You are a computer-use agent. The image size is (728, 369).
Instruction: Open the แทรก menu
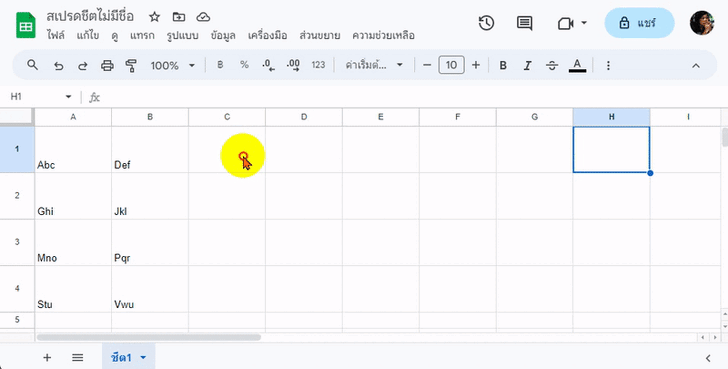(142, 35)
